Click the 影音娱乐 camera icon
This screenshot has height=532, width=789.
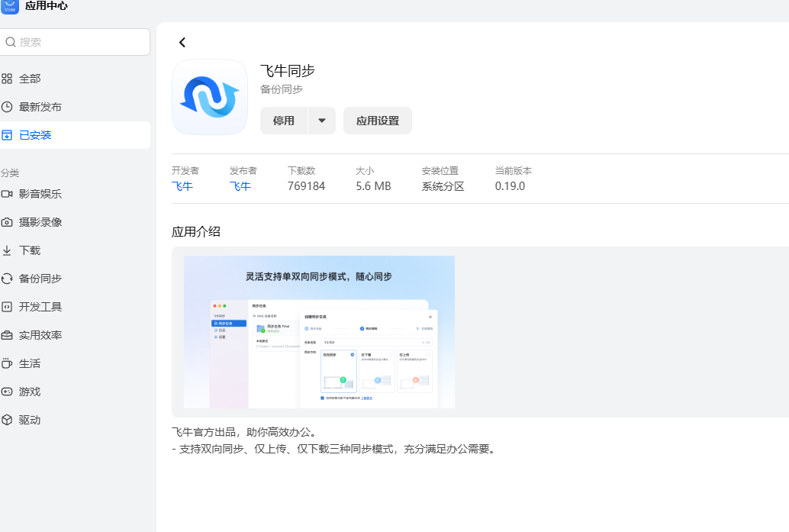[x=7, y=194]
